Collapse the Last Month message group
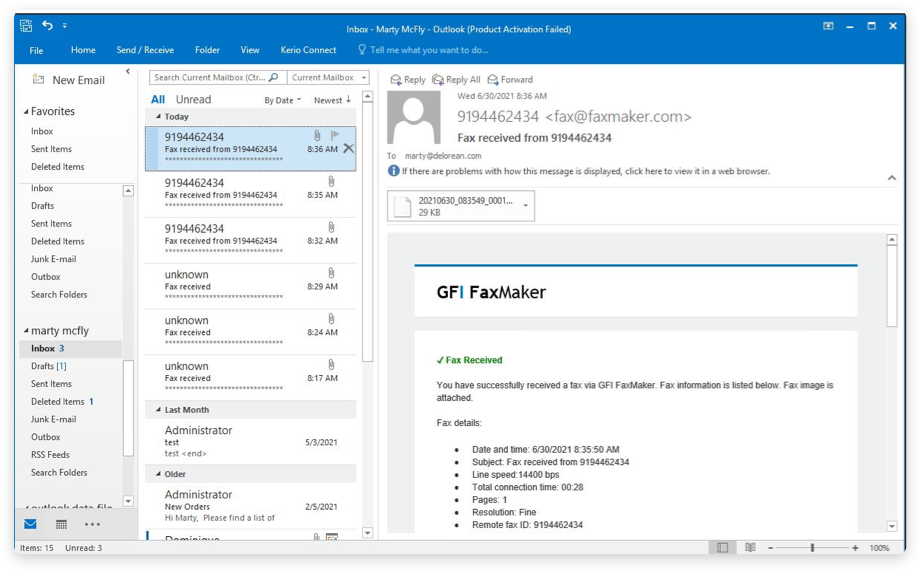 pyautogui.click(x=158, y=409)
